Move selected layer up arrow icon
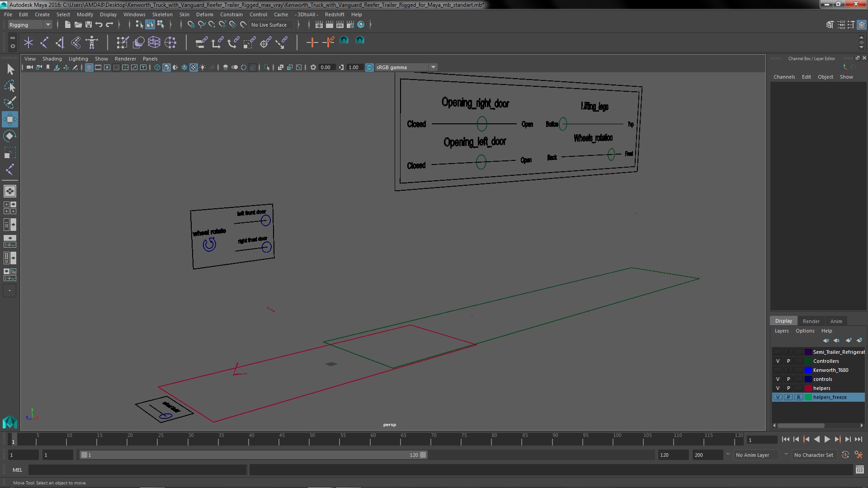The height and width of the screenshot is (488, 868). (x=826, y=340)
